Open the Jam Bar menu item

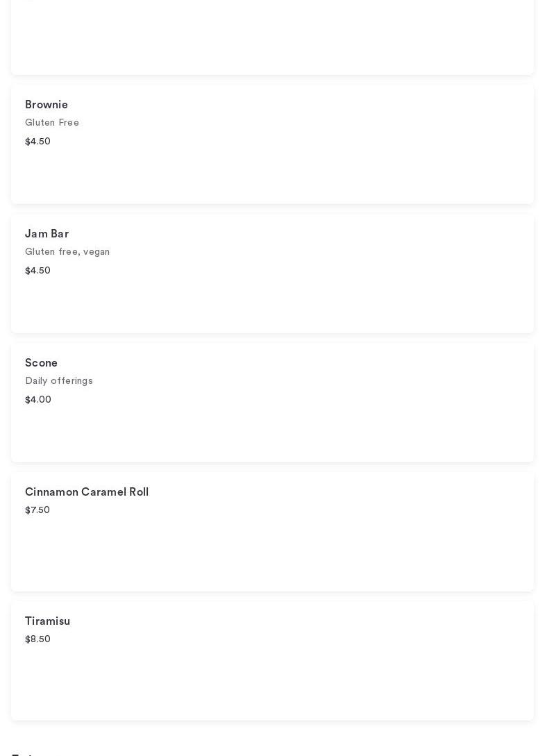tap(47, 234)
